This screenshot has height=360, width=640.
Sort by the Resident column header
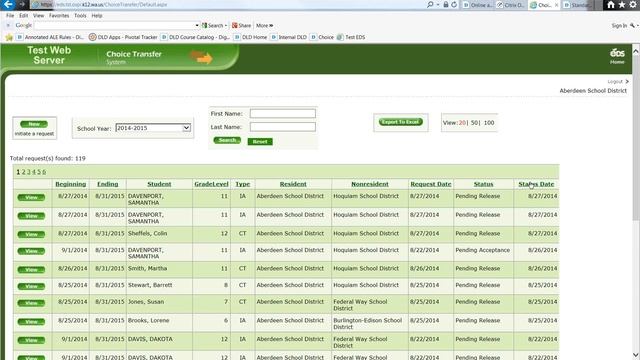[x=293, y=184]
